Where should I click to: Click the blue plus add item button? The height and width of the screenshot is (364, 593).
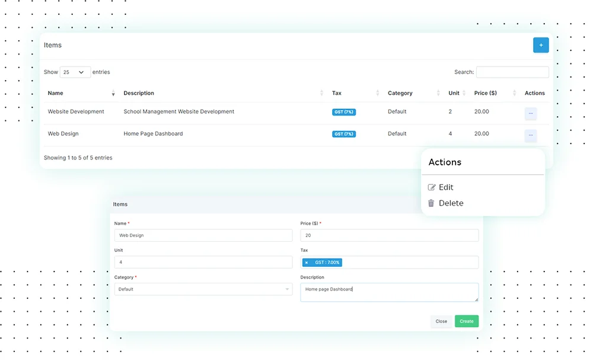(x=540, y=45)
